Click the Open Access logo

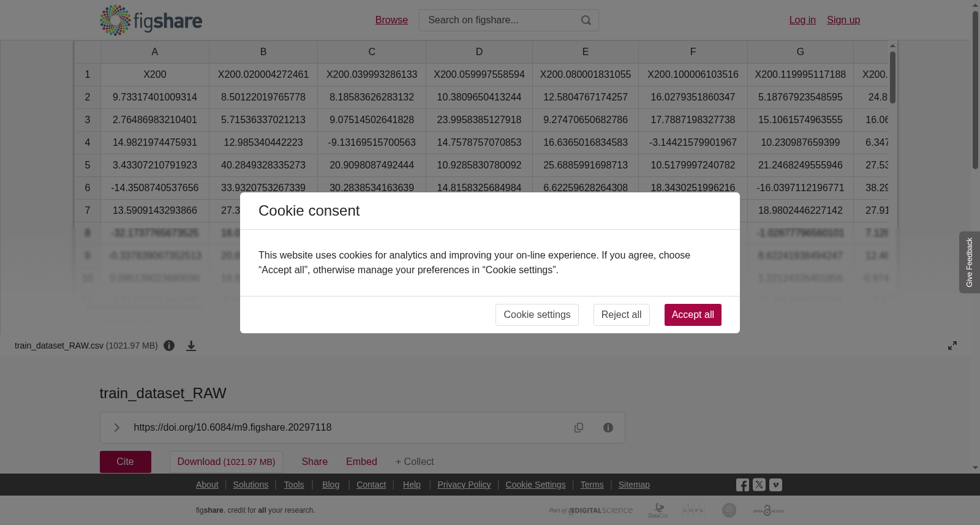pos(769,510)
